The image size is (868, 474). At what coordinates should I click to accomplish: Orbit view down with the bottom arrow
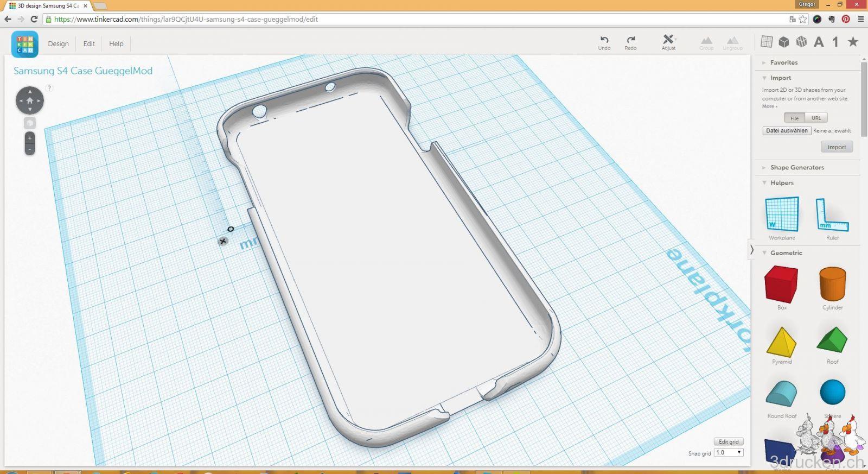(x=30, y=110)
